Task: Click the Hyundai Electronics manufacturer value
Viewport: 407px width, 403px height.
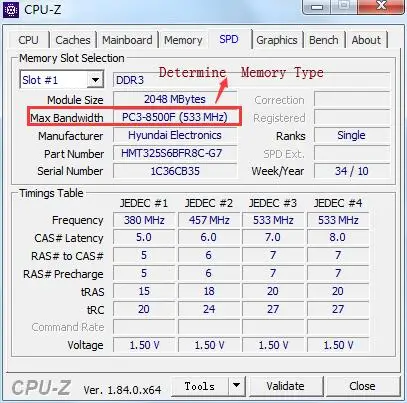Action: pos(175,135)
